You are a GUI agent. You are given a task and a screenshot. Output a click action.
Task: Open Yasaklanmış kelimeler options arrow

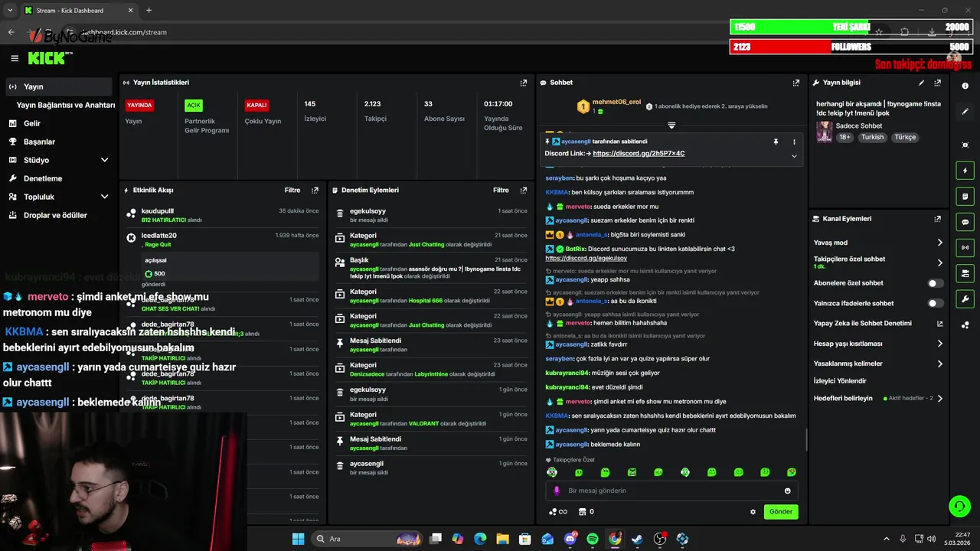[x=940, y=364]
